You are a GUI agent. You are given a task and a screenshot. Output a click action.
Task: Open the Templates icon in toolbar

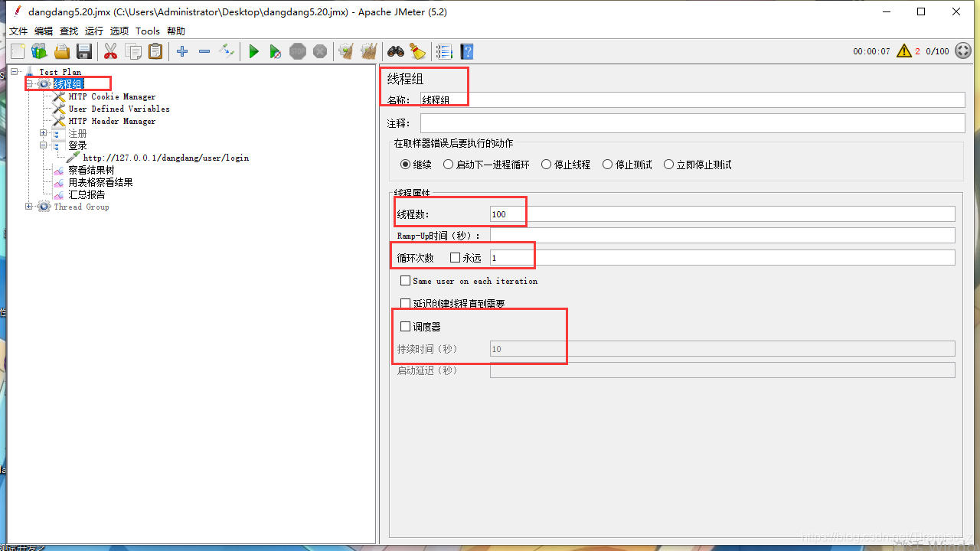point(39,51)
